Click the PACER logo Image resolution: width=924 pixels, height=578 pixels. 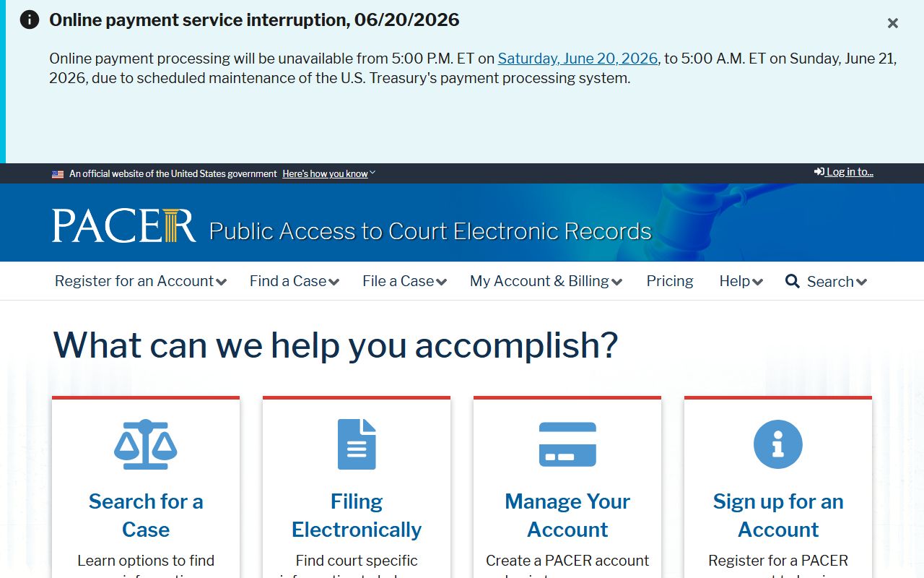pos(123,225)
